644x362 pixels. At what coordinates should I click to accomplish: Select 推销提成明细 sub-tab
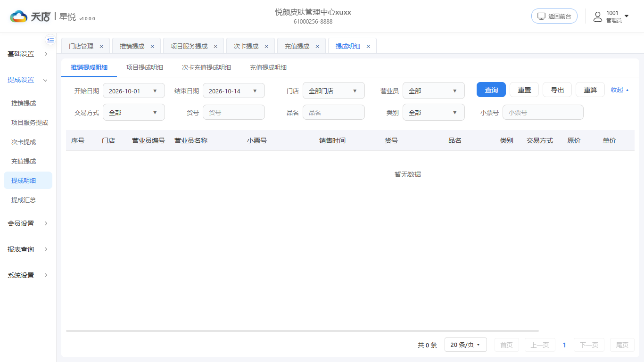pos(89,67)
